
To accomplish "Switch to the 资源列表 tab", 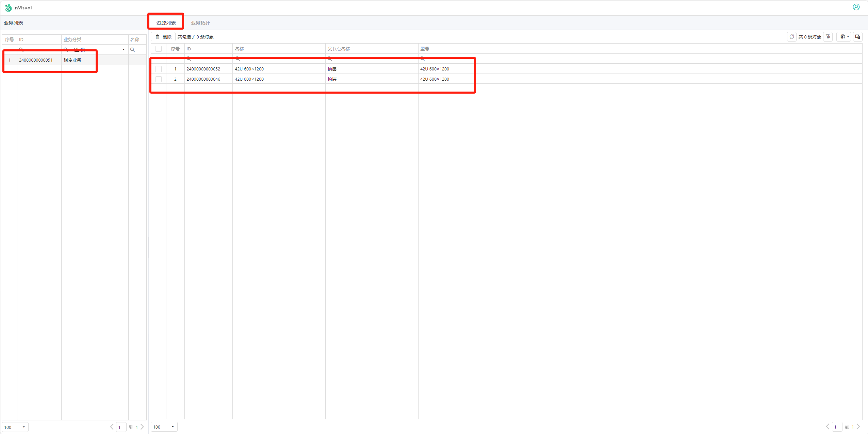I will [x=166, y=23].
